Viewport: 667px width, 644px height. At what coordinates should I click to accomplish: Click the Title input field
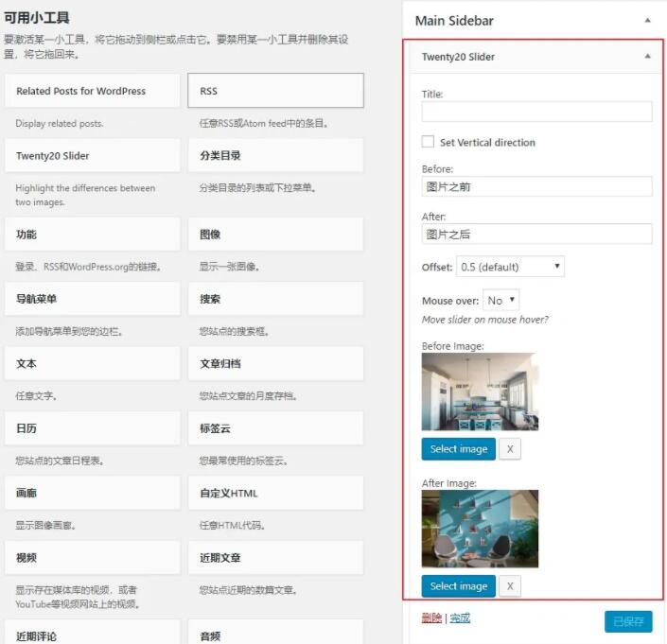[x=536, y=112]
